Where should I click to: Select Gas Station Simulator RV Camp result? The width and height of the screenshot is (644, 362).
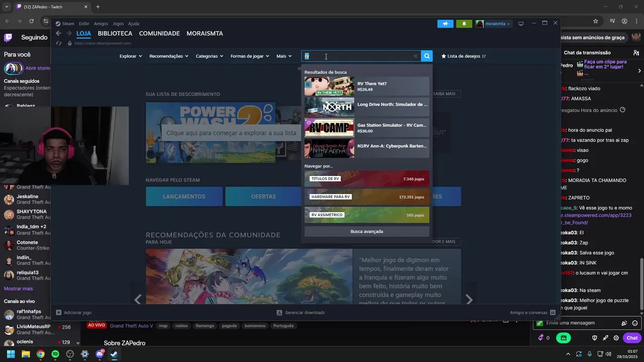367,128
